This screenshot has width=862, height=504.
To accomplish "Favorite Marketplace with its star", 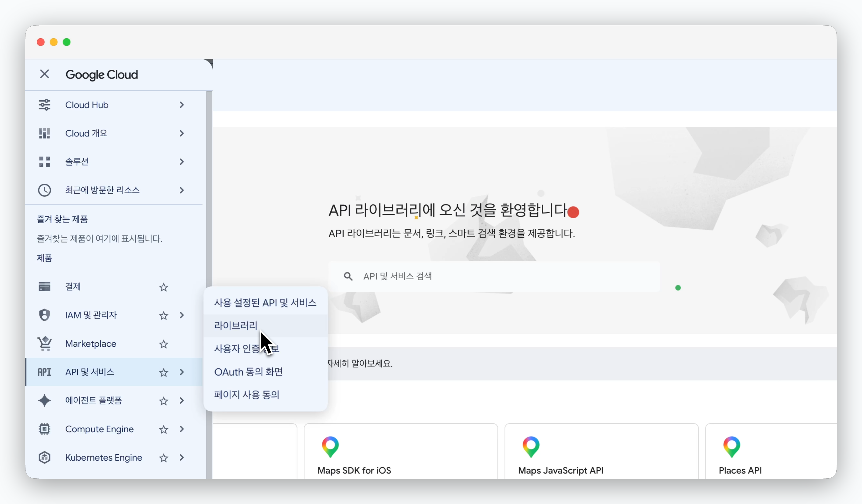I will pyautogui.click(x=163, y=344).
